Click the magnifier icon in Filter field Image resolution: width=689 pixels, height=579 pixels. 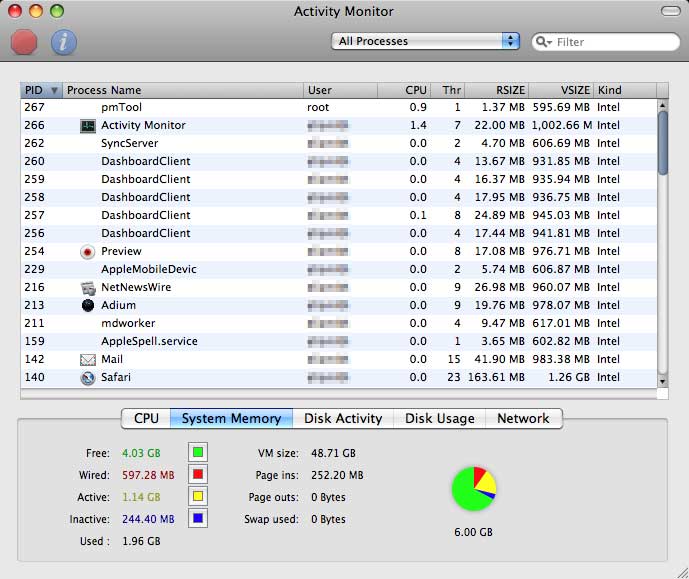(544, 42)
